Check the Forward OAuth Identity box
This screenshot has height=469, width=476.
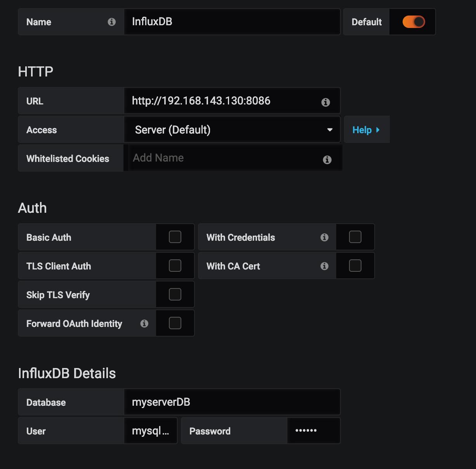click(175, 323)
